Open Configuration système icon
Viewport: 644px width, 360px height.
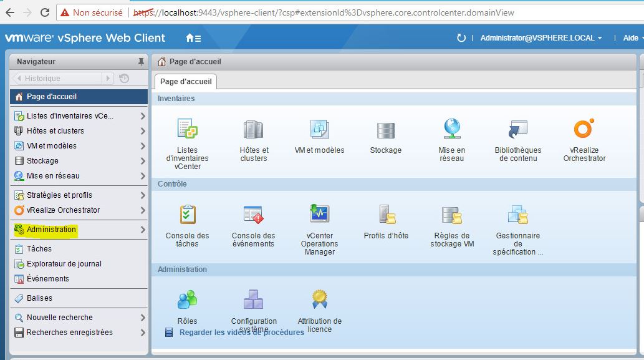(x=253, y=299)
